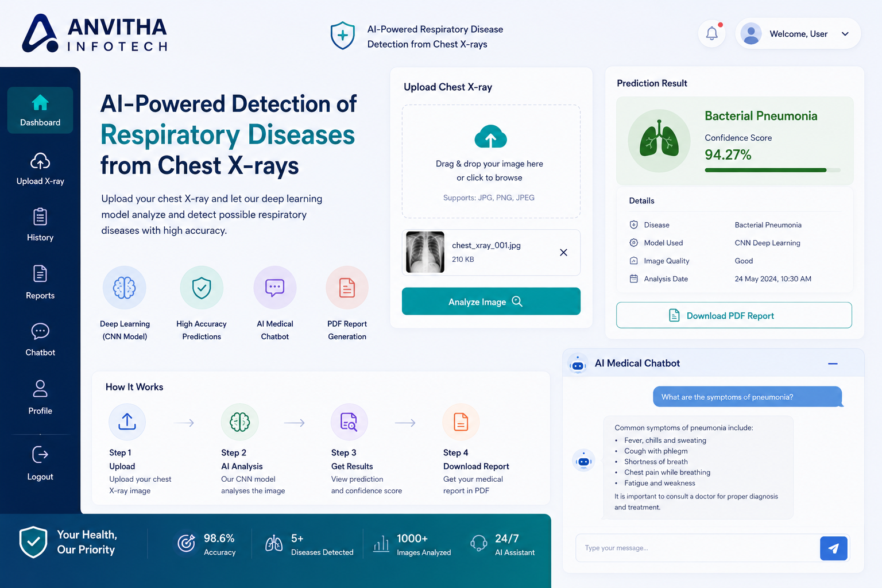Click the 210 KB file size text
The width and height of the screenshot is (882, 588).
[463, 260]
